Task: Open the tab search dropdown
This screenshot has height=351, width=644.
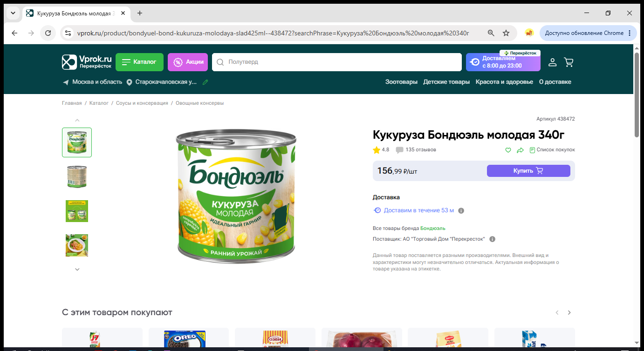Action: (x=13, y=13)
